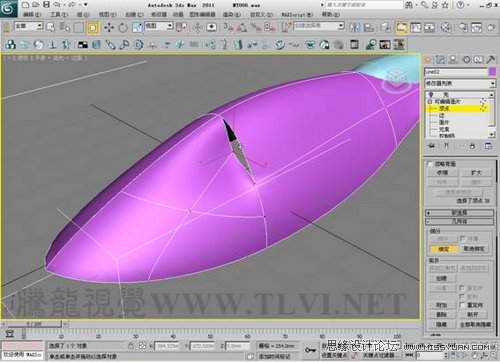Image resolution: width=500 pixels, height=362 pixels.
Task: Save the scene with the floppy disk icon
Action: click(46, 5)
